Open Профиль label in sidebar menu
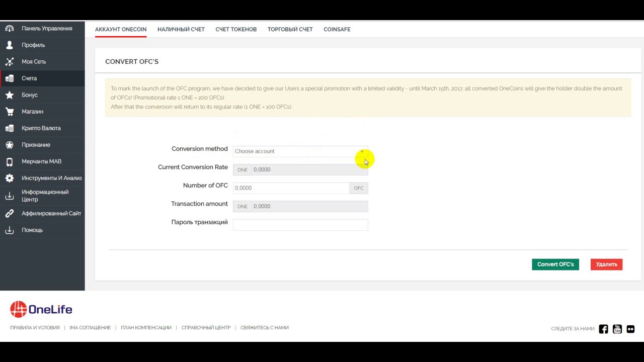The width and height of the screenshot is (644, 362). (x=33, y=45)
